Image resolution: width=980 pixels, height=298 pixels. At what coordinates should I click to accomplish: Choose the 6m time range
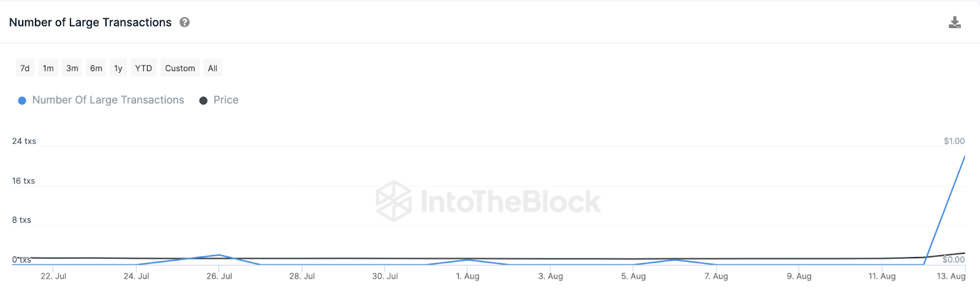coord(96,68)
